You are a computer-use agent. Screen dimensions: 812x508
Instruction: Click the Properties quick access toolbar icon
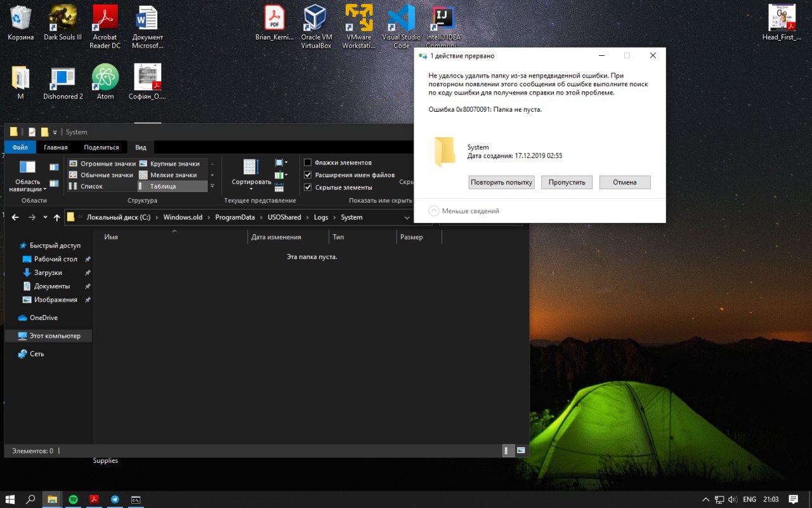point(32,132)
